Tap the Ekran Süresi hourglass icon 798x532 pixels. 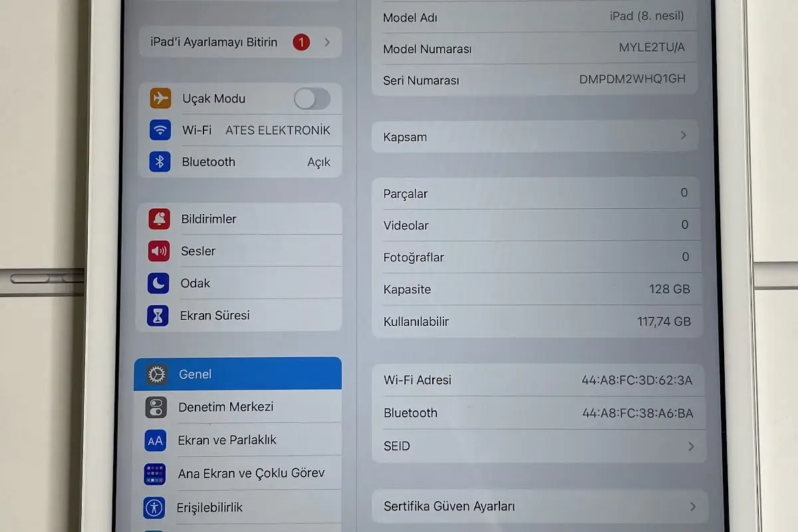click(158, 315)
